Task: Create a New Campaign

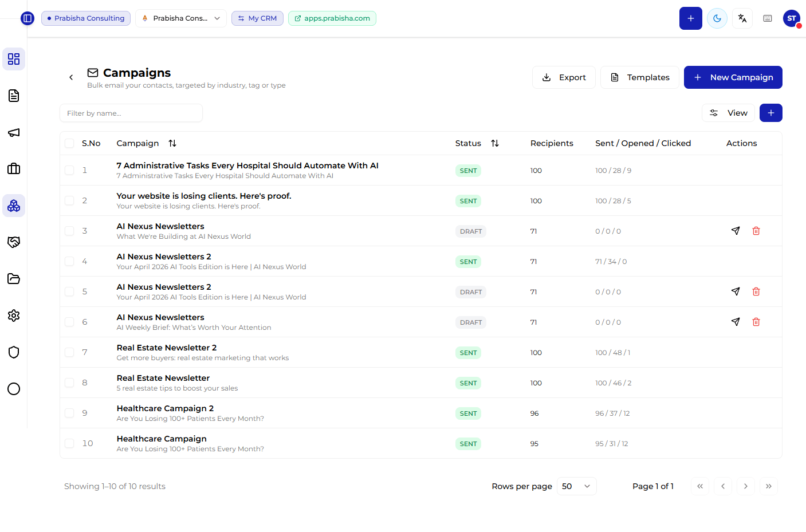Action: 733,77
